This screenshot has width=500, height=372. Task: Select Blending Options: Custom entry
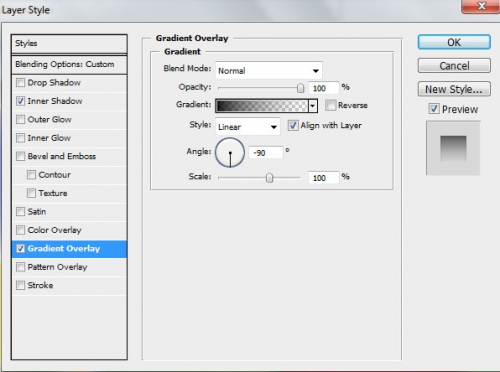(69, 64)
